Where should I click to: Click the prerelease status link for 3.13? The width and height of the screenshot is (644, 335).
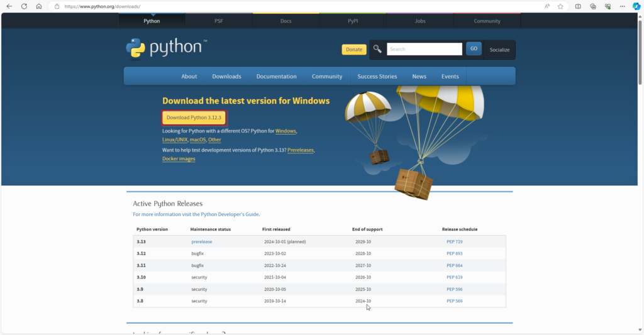[202, 242]
